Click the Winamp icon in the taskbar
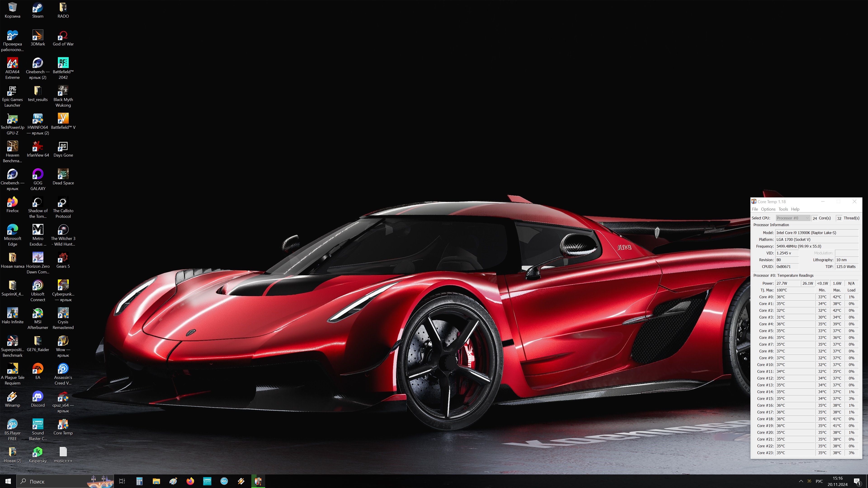Image resolution: width=868 pixels, height=488 pixels. click(x=241, y=481)
